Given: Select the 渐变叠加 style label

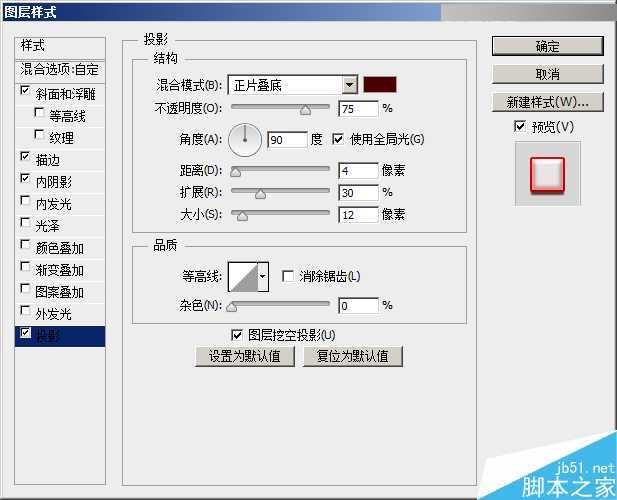Looking at the screenshot, I should click(x=59, y=270).
